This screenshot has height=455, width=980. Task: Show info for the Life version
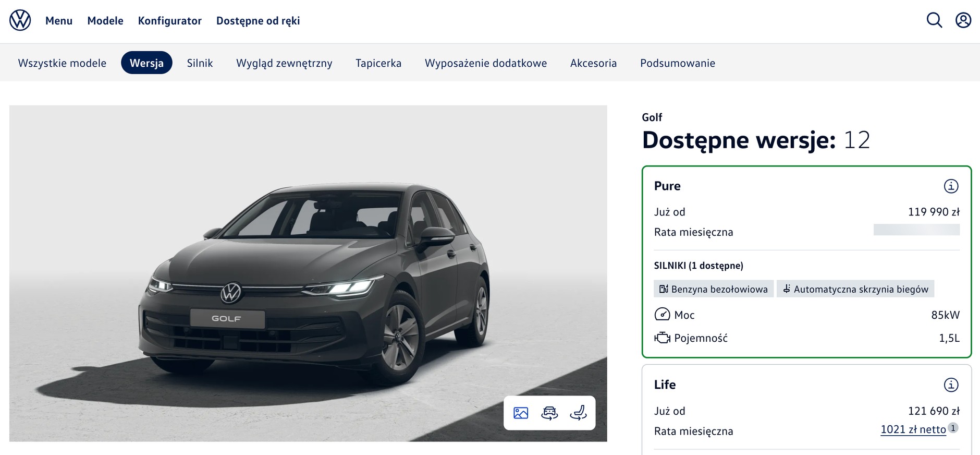coord(951,385)
